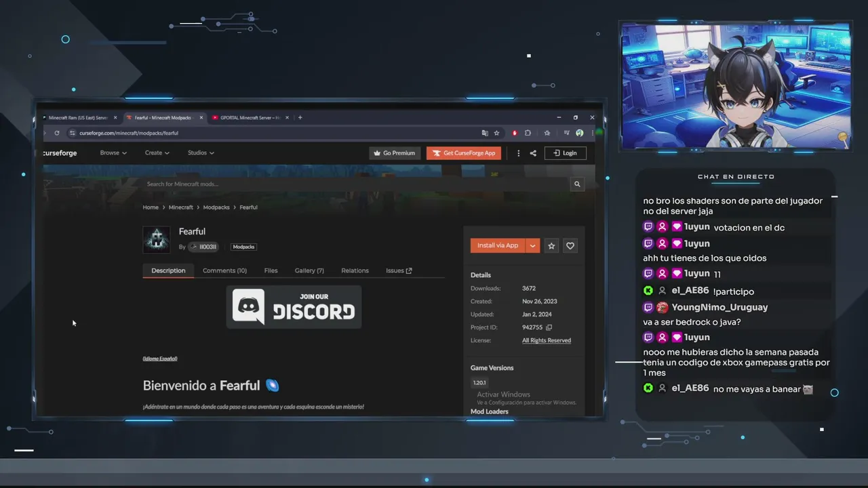Open Chrome three-dot menu
Viewport: 868px width, 488px height.
591,133
